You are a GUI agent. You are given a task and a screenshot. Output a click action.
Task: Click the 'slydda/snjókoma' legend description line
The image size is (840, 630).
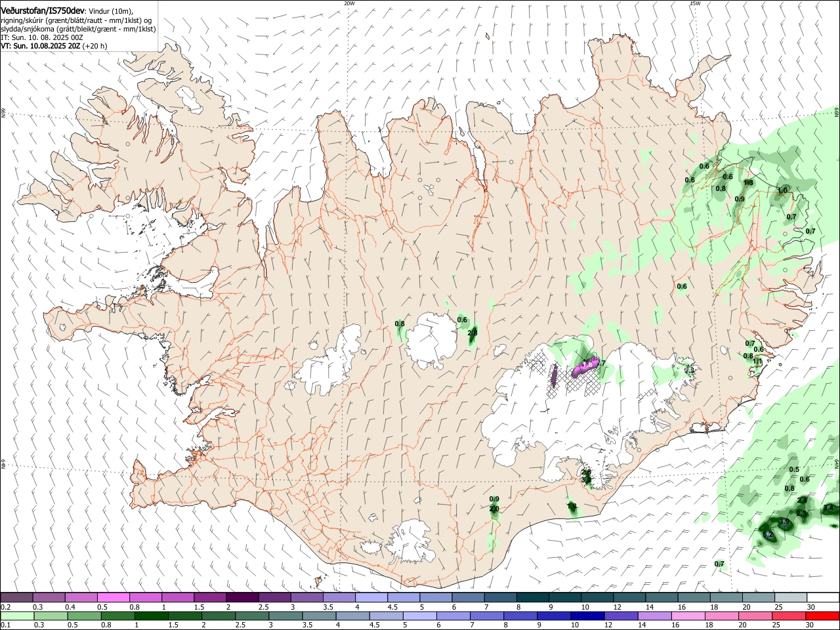click(x=78, y=29)
